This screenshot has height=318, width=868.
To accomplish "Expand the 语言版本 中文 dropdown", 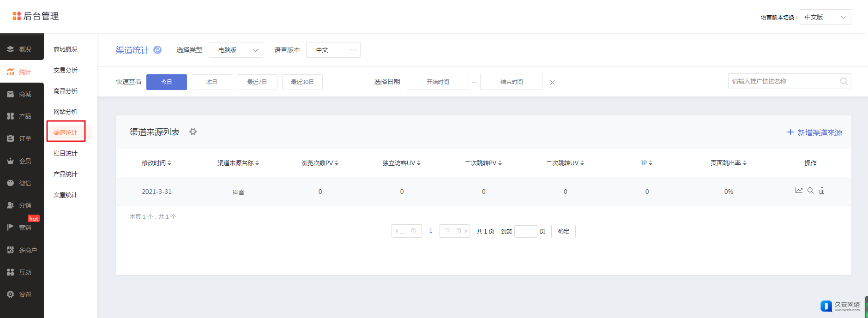I will (333, 50).
